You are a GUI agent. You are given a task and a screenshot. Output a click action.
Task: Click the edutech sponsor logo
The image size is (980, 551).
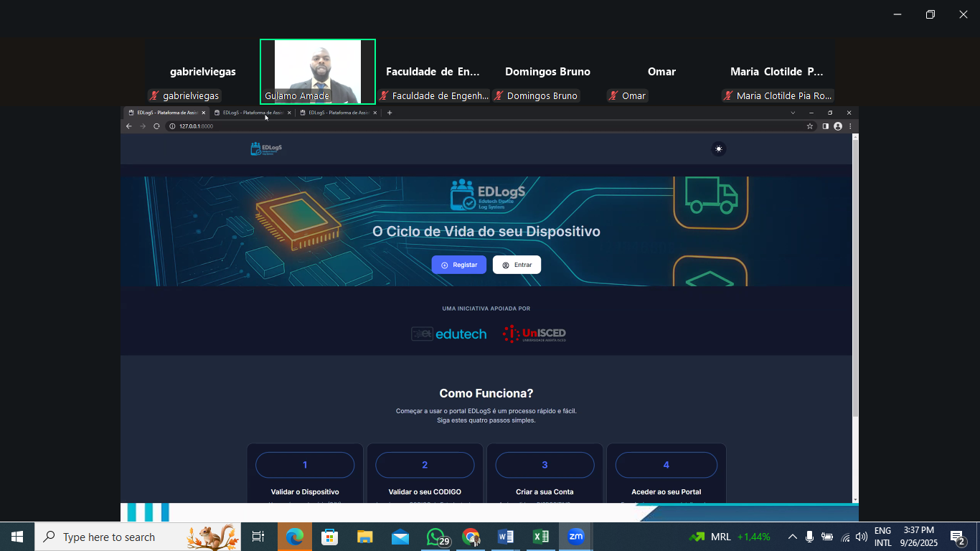click(449, 334)
